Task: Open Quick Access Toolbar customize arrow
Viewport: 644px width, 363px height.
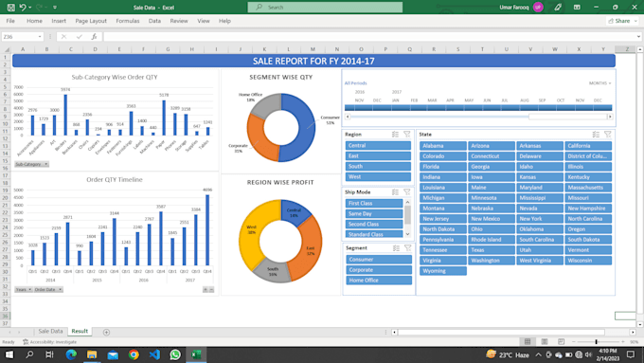Action: point(55,8)
